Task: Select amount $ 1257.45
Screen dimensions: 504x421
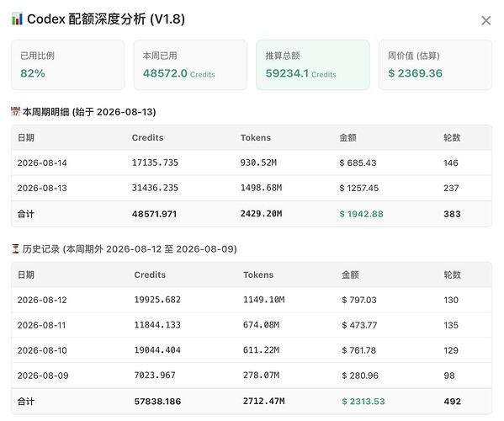Action: coord(359,188)
